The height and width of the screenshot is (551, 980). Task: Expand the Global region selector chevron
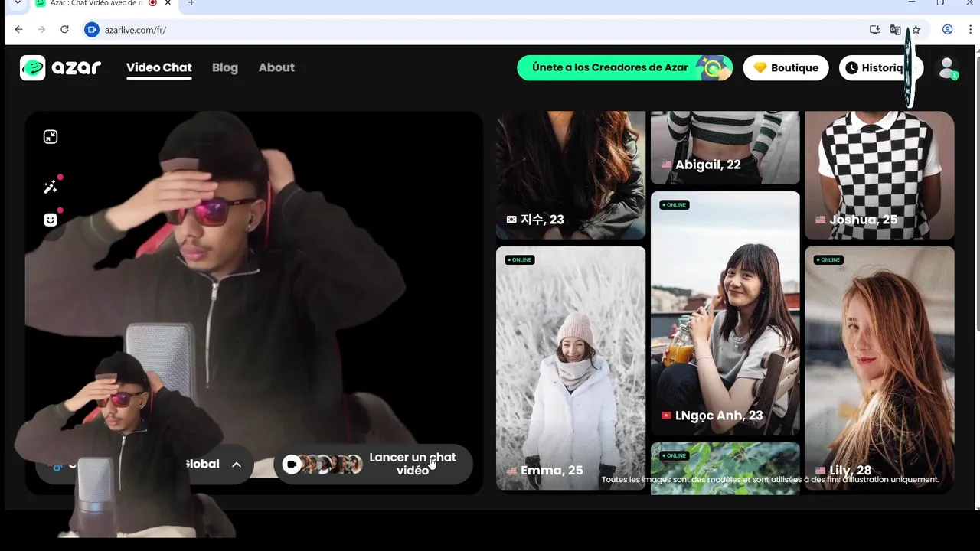(x=237, y=465)
